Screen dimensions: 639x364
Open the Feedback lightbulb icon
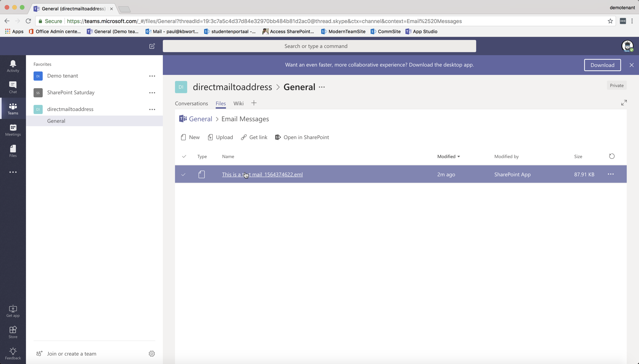tap(13, 353)
